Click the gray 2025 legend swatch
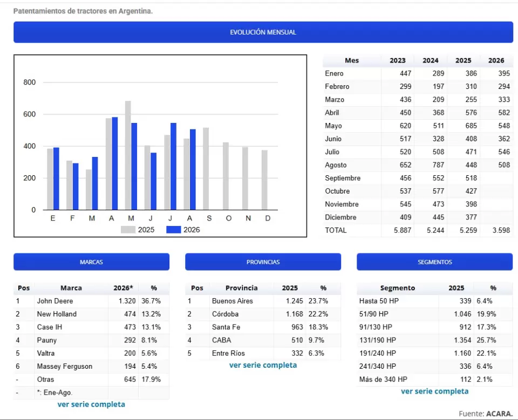 pyautogui.click(x=128, y=230)
